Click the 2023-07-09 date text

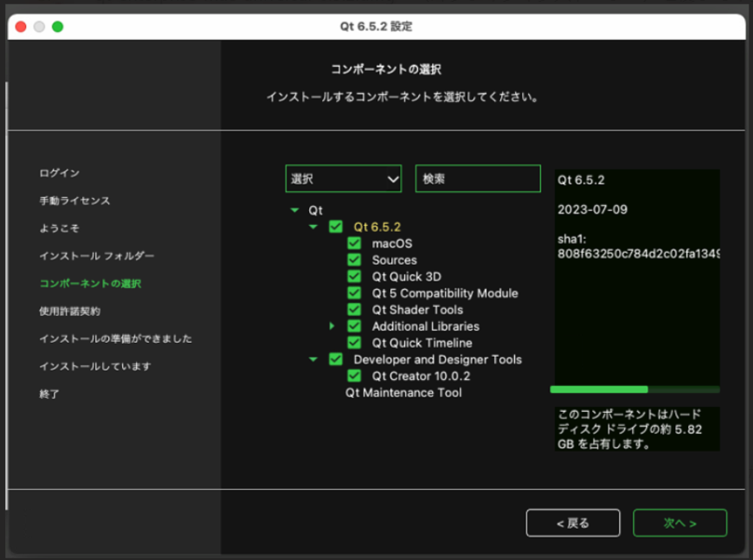tap(592, 209)
